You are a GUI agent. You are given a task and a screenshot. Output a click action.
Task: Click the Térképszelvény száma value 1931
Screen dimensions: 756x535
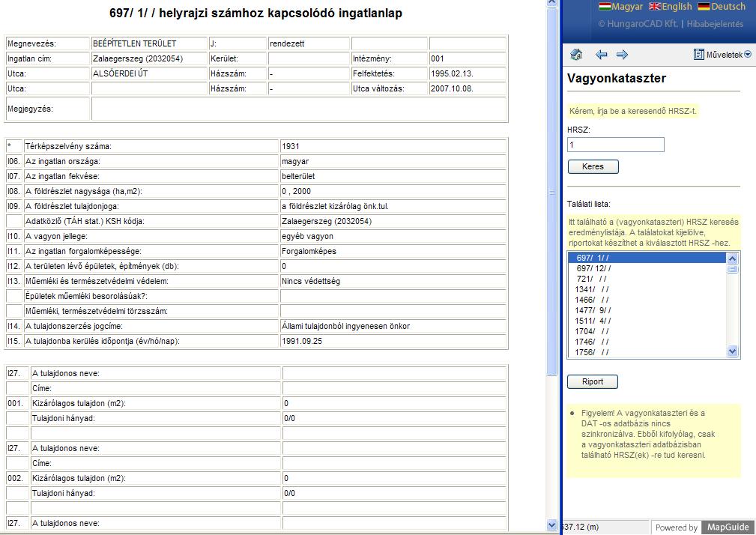(x=393, y=146)
